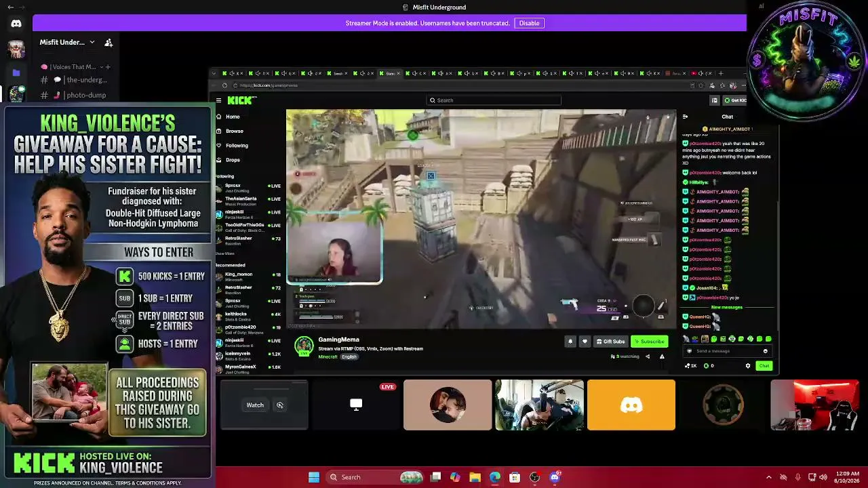
Task: Disable Streamer Mode in the banner
Action: point(529,23)
